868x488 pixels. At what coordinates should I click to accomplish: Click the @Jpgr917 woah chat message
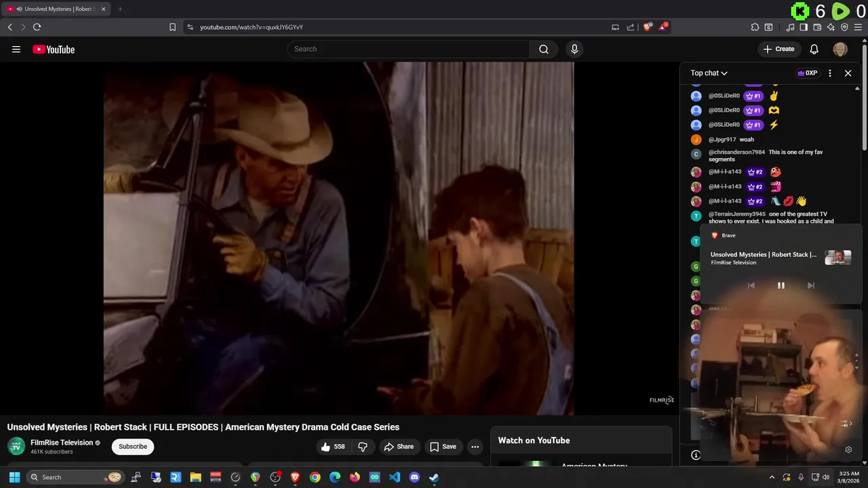[x=747, y=140]
